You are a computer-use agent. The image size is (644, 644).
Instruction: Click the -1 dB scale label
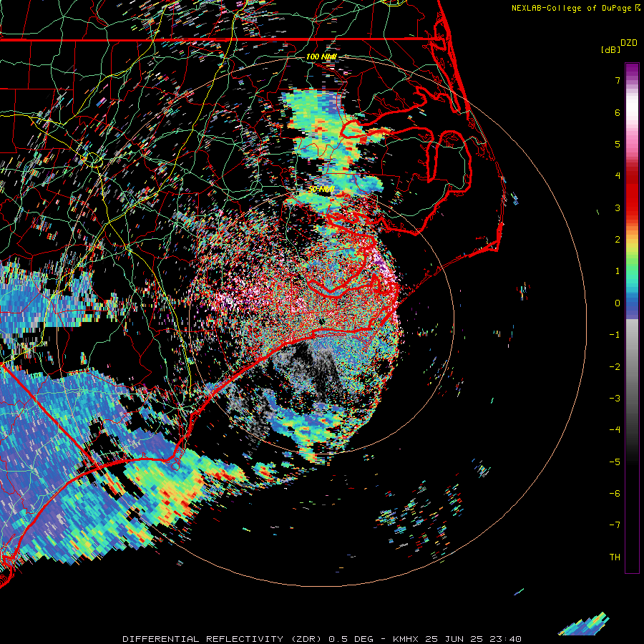(x=615, y=335)
